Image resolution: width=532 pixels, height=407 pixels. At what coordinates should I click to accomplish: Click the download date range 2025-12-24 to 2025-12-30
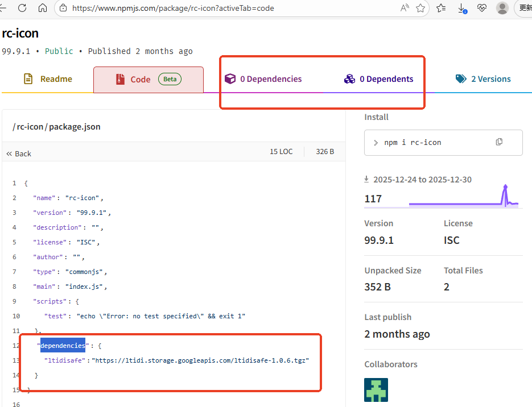(x=422, y=180)
